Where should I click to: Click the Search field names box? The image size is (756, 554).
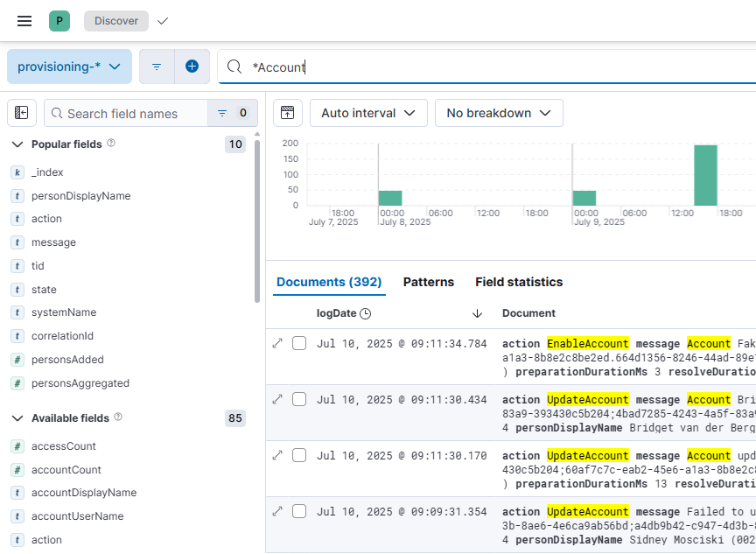pyautogui.click(x=125, y=113)
